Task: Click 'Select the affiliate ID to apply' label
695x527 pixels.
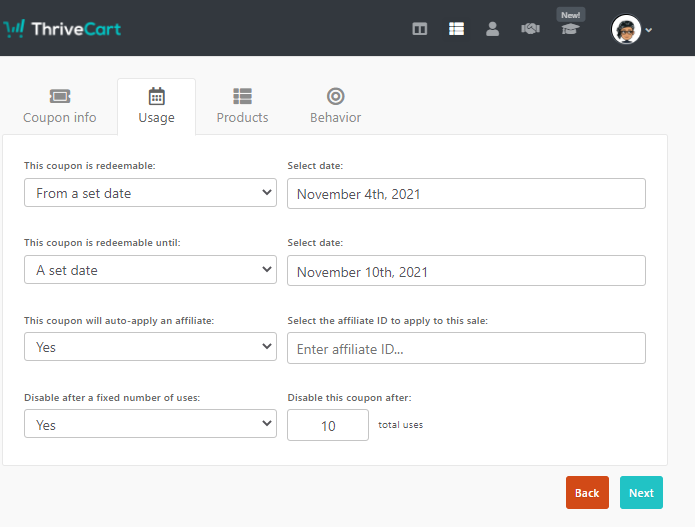Action: (387, 320)
